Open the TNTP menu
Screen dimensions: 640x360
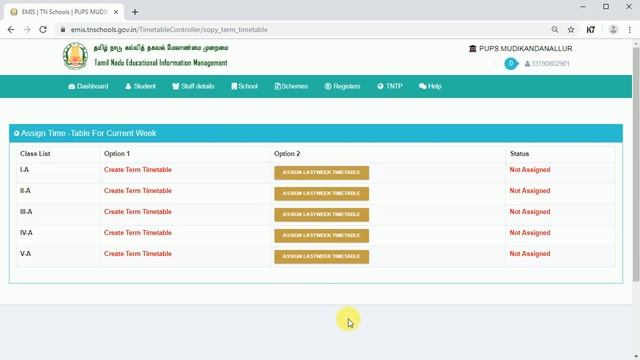(390, 86)
